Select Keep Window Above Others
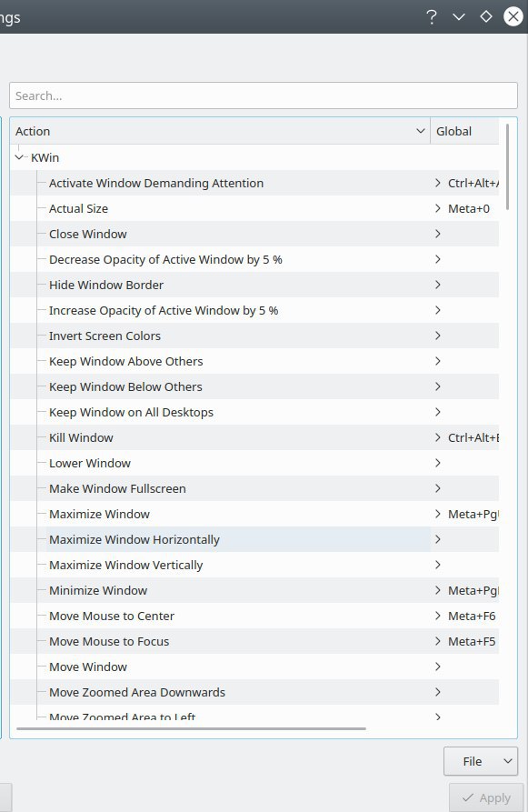The height and width of the screenshot is (812, 528). click(125, 361)
